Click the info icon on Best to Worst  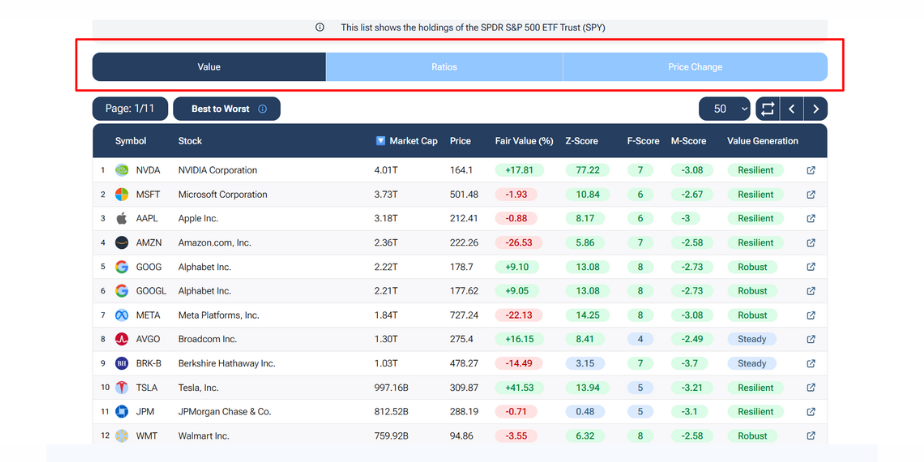[x=263, y=109]
